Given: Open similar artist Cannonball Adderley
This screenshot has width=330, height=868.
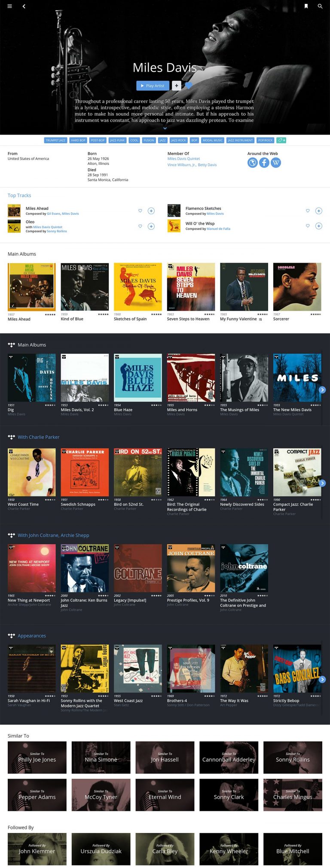Looking at the screenshot, I should 229,757.
